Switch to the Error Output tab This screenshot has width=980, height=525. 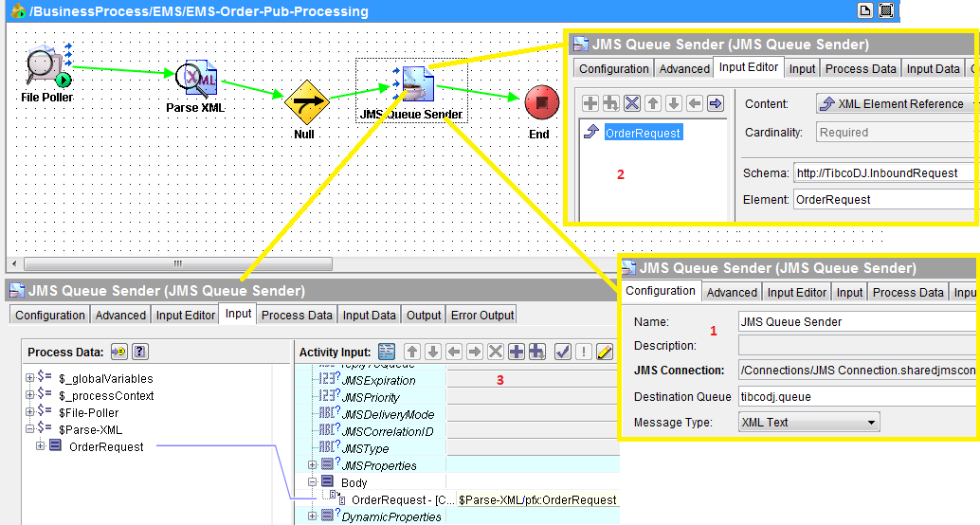pyautogui.click(x=482, y=315)
